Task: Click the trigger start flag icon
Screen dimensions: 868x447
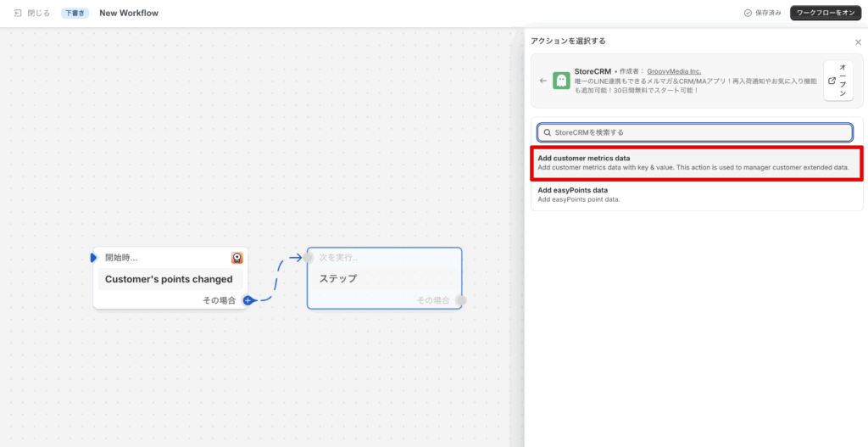Action: (93, 258)
